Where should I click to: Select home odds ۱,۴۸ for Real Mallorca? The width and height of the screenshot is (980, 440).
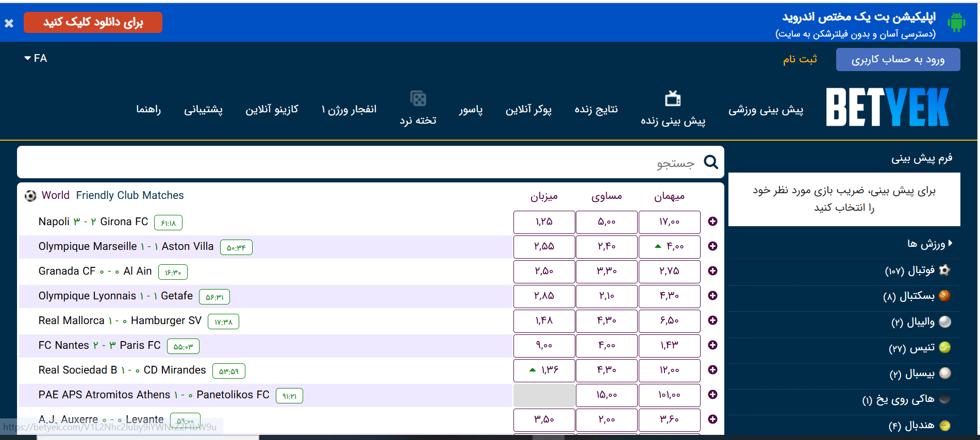(x=544, y=321)
